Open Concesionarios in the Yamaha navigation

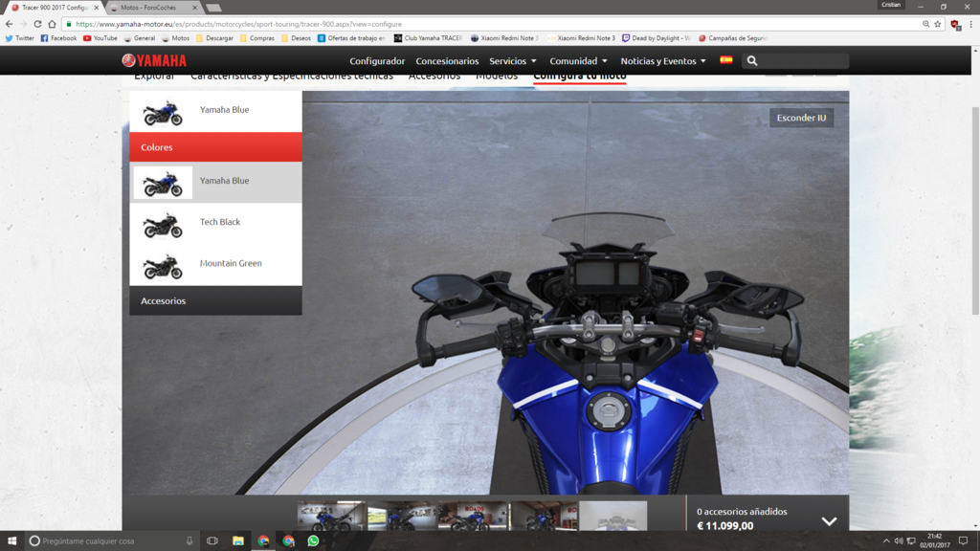coord(447,61)
